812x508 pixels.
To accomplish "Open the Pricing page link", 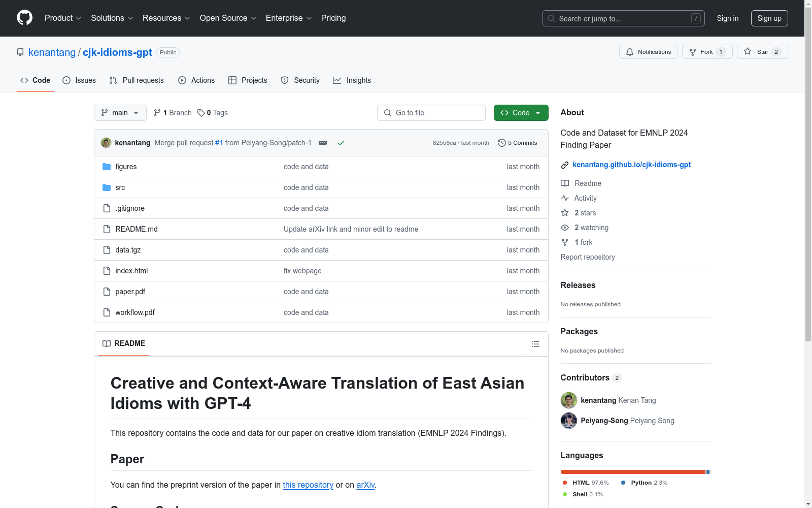I will pos(333,18).
